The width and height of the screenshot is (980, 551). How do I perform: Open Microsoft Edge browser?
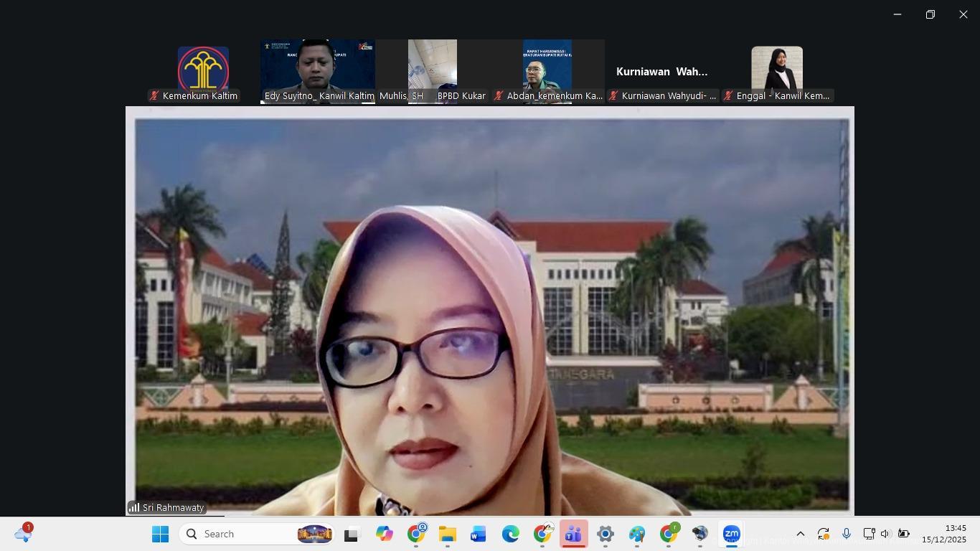[x=510, y=534]
